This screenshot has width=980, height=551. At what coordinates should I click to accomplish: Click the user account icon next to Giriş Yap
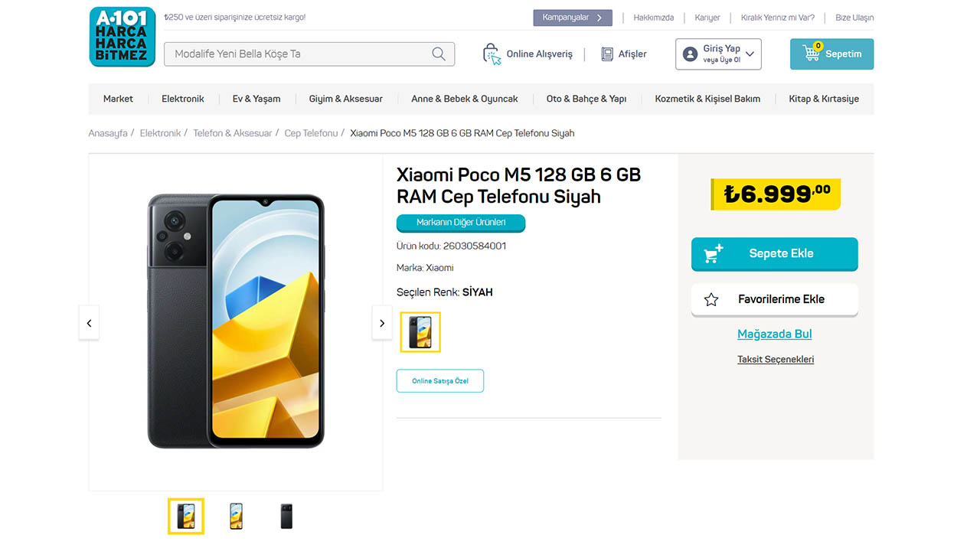(x=690, y=53)
